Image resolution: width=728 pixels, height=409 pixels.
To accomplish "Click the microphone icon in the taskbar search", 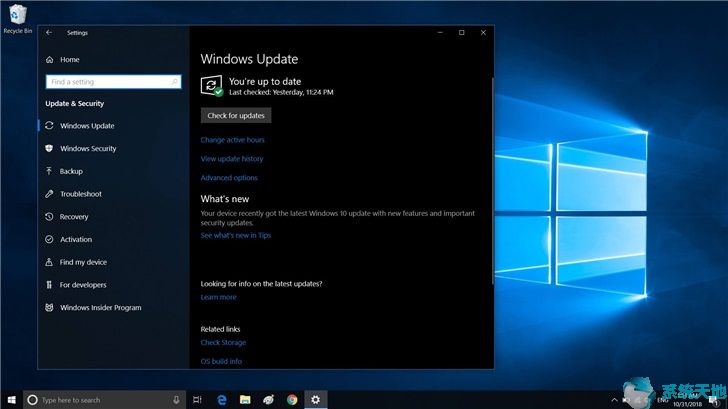I will point(176,400).
